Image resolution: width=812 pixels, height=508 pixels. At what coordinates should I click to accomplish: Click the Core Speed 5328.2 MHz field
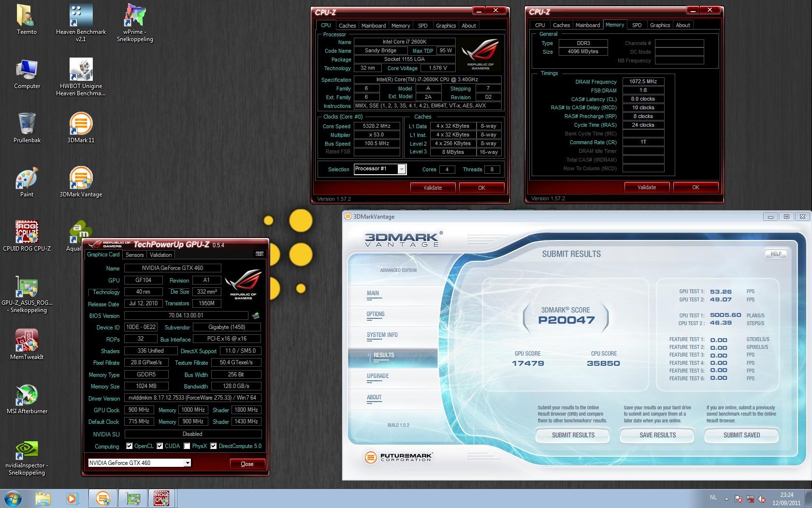377,126
